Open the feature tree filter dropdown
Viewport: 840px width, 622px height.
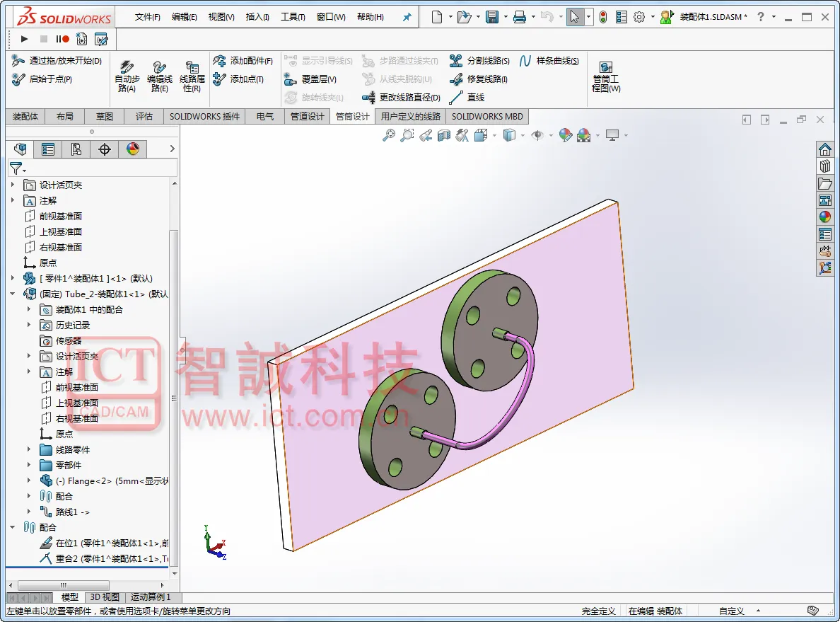tap(18, 169)
